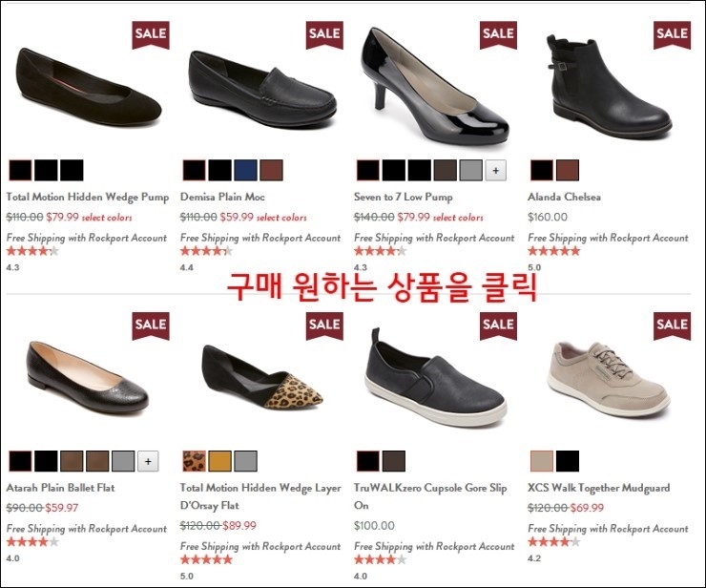Pick mustard yellow swatch for D'Orsay Flat
Screen dimensions: 706x588
(x=219, y=461)
